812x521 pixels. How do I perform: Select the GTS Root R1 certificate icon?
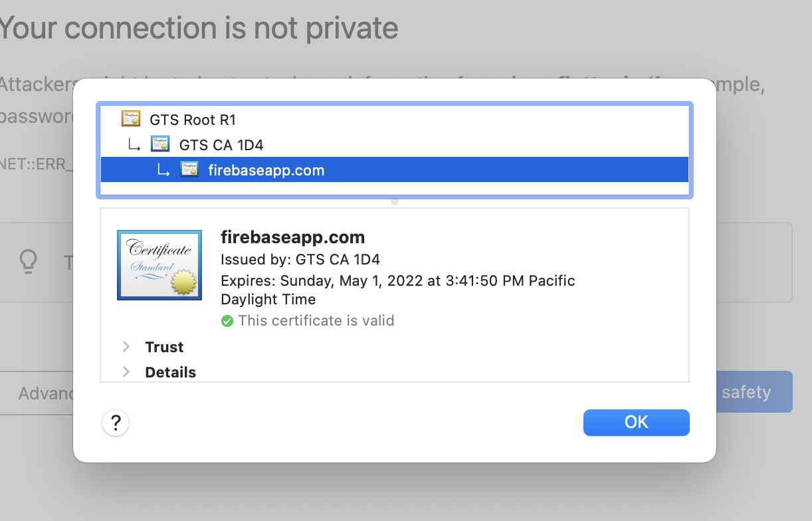coord(131,118)
